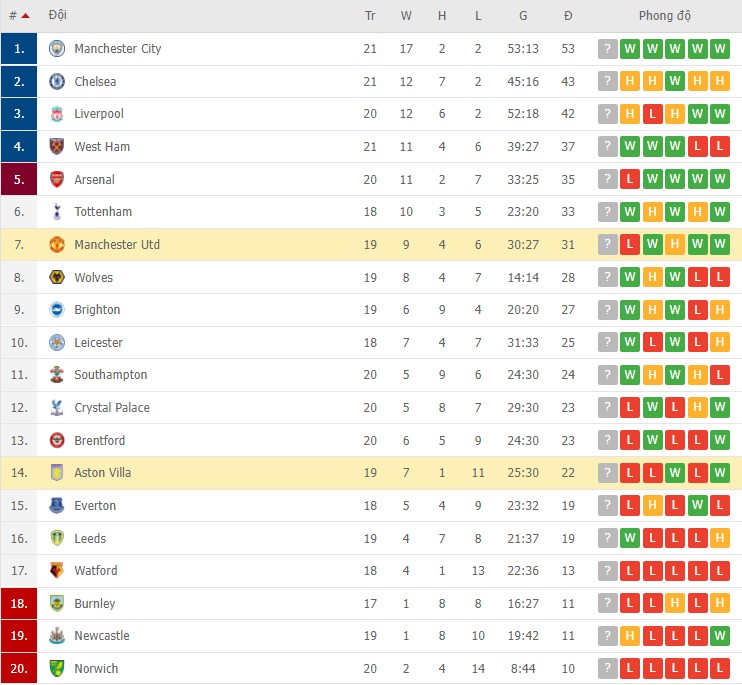Screen dimensions: 742x685
Task: Sort standings by the Tr matches column
Action: point(370,16)
